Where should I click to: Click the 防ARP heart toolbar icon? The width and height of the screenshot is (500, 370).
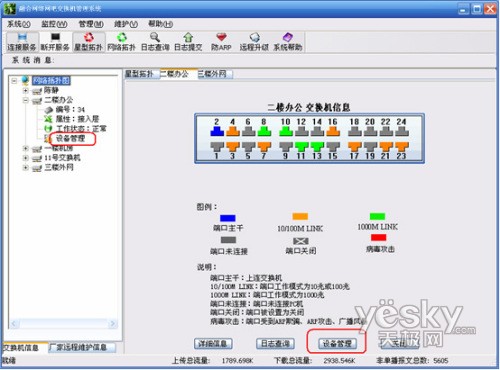pyautogui.click(x=221, y=42)
